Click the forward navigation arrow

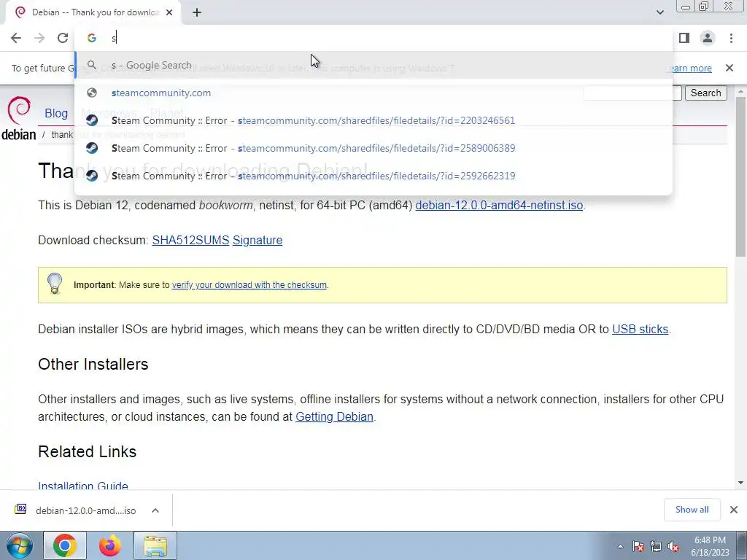[x=39, y=38]
